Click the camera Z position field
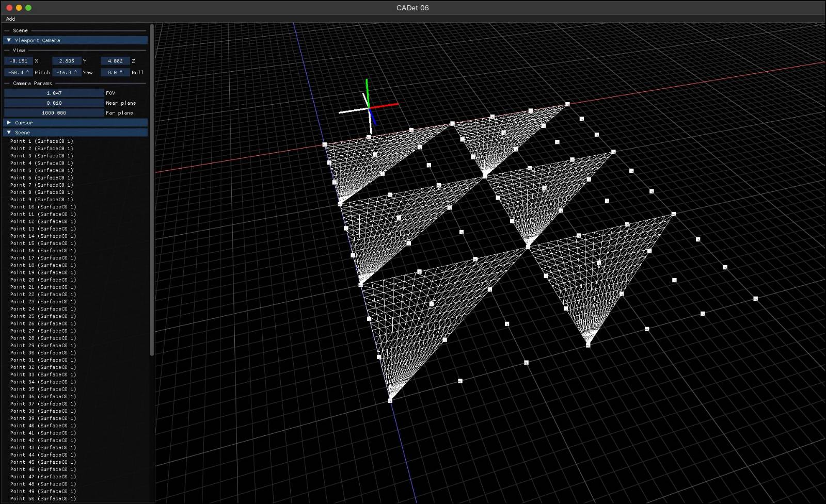The height and width of the screenshot is (504, 826). coord(115,61)
